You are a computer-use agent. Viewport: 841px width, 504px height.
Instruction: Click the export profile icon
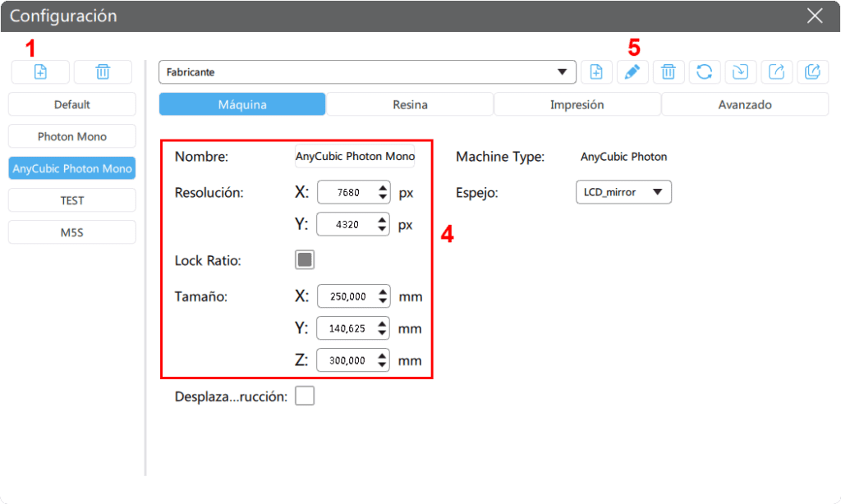coord(776,72)
